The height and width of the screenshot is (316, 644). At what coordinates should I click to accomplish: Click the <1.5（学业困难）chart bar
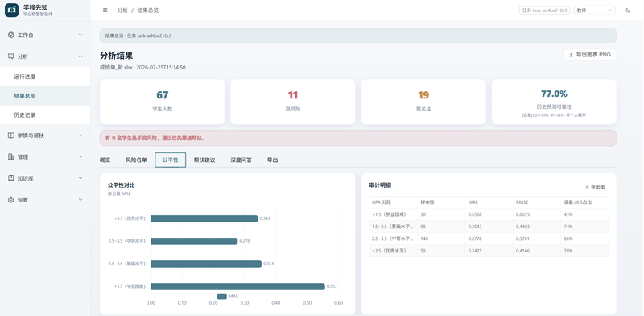(237, 286)
